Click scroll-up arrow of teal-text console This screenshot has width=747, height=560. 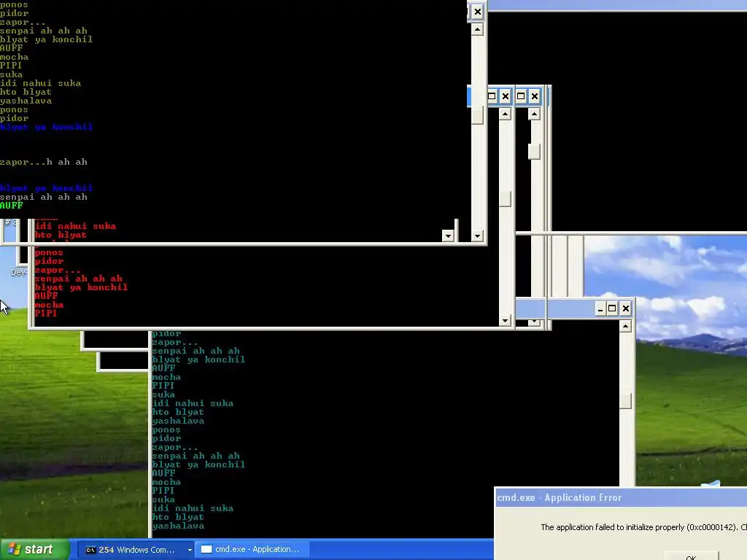tap(625, 326)
